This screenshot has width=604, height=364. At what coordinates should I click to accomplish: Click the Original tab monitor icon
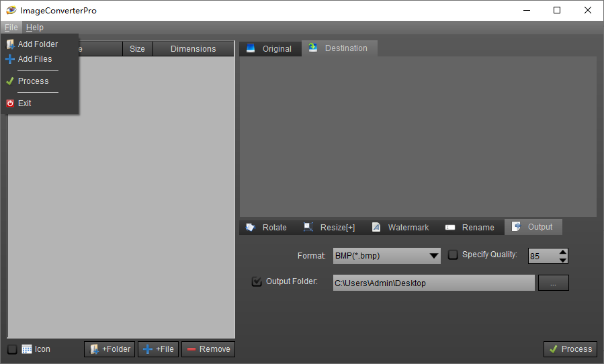[251, 48]
